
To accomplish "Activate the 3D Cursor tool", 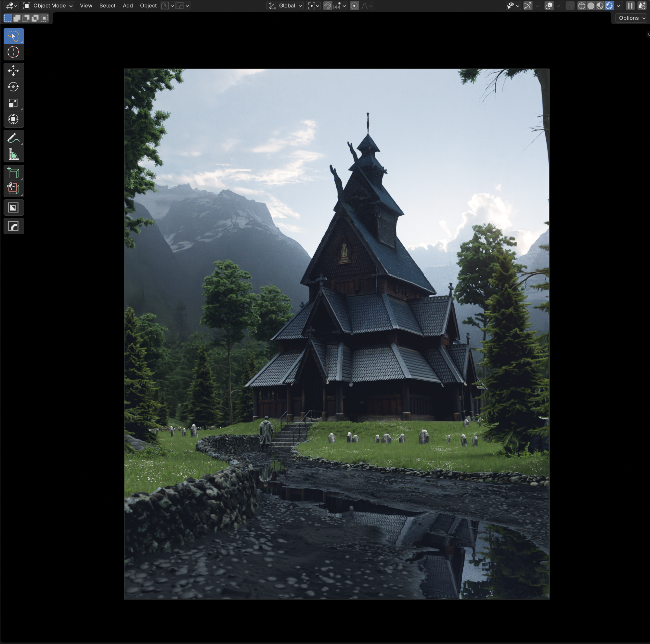I will point(13,52).
